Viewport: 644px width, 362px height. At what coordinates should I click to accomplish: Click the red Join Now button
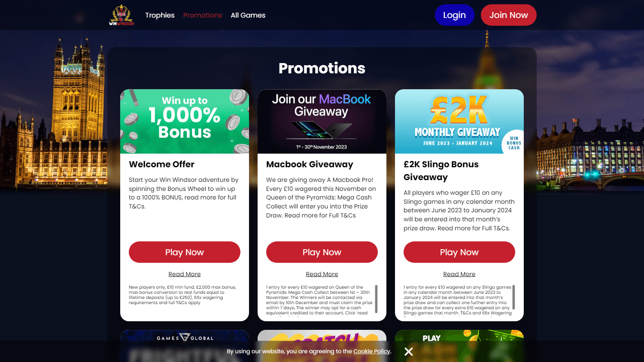pos(509,15)
